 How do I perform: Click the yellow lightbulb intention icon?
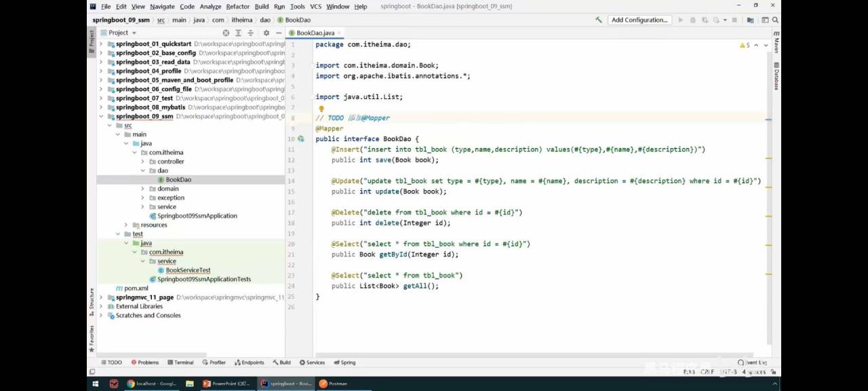tap(321, 109)
